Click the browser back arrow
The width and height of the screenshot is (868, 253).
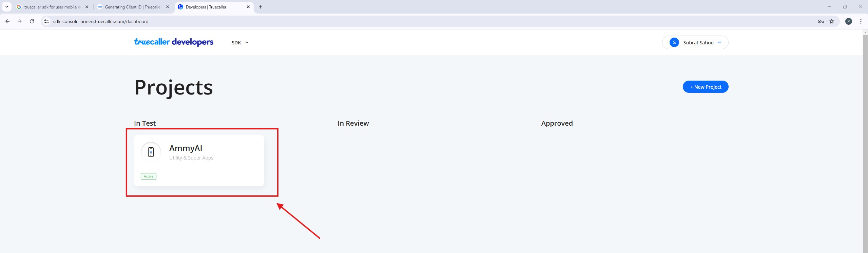pos(7,21)
